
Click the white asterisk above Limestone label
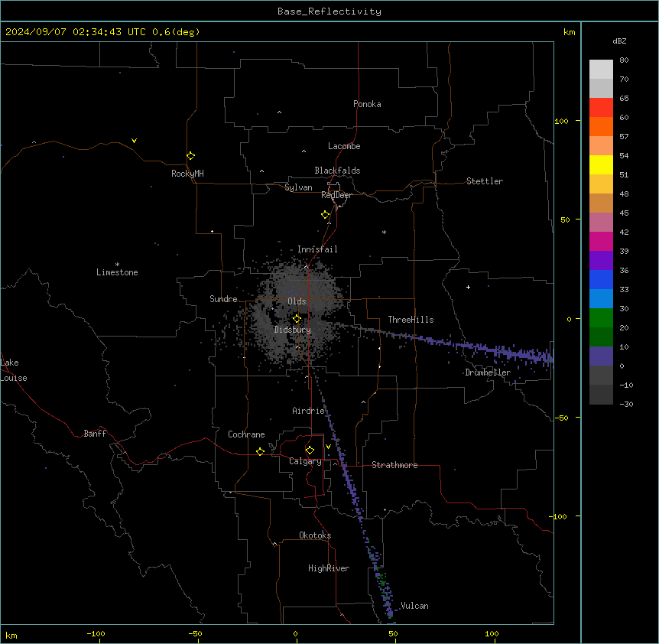pos(117,265)
